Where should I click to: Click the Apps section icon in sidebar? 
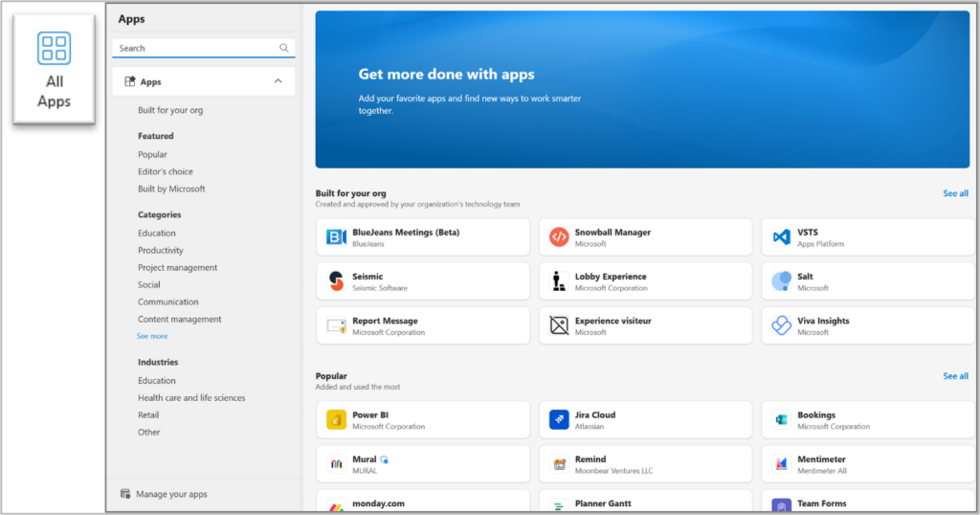pos(130,82)
